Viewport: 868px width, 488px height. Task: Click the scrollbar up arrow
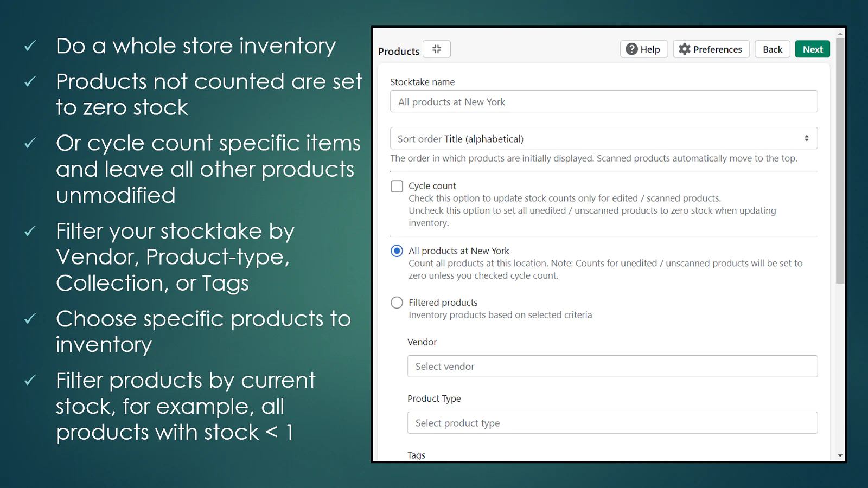(x=840, y=34)
